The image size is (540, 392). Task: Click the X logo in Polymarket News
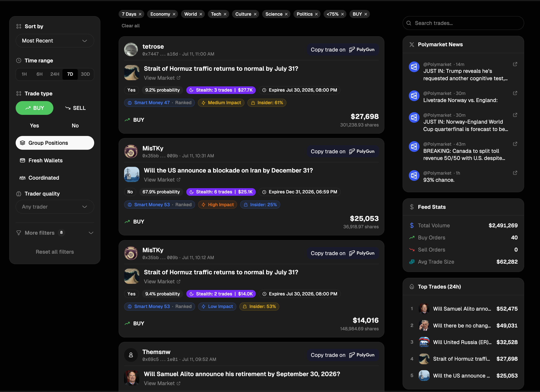coord(412,45)
